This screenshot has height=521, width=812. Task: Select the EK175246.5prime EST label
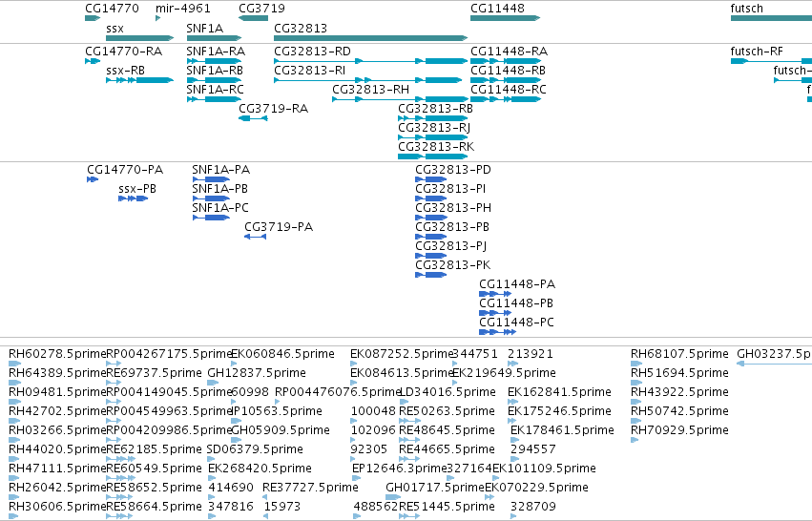tap(560, 411)
